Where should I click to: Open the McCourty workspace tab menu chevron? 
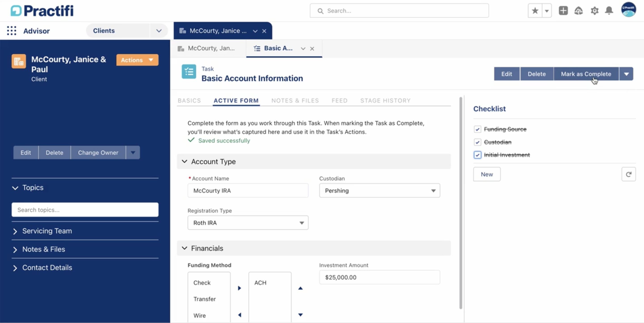pyautogui.click(x=255, y=31)
